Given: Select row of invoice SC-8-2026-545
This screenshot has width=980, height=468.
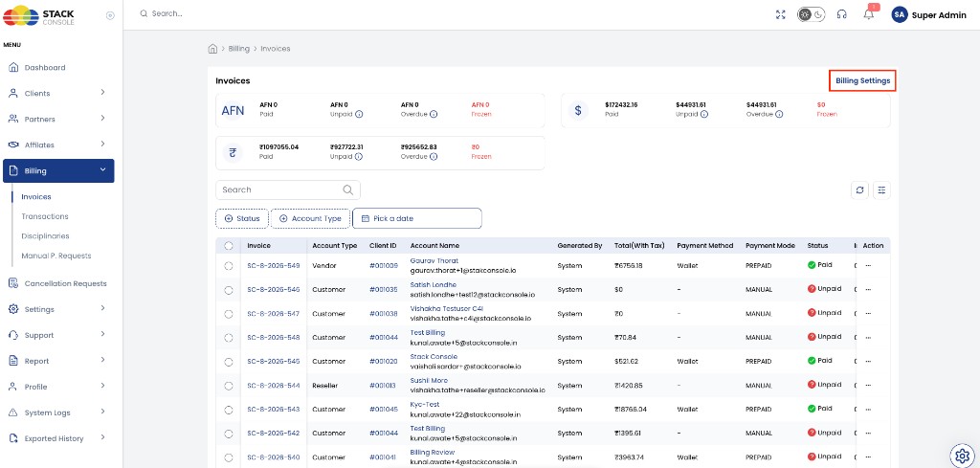Looking at the screenshot, I should 228,361.
